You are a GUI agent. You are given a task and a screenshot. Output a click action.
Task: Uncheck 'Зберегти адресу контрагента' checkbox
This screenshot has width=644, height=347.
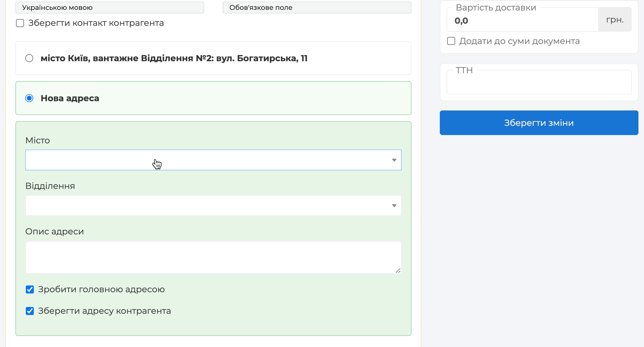(x=30, y=311)
